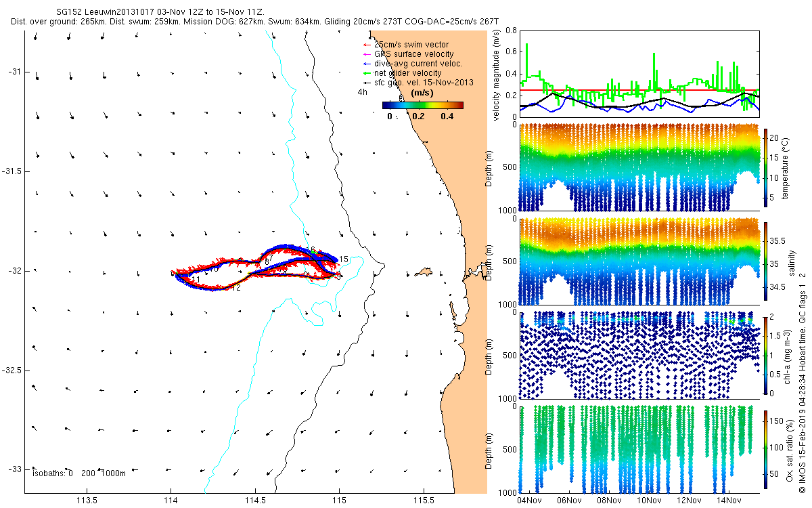
Task: Click time axis label '08Nov'
Action: tap(608, 501)
